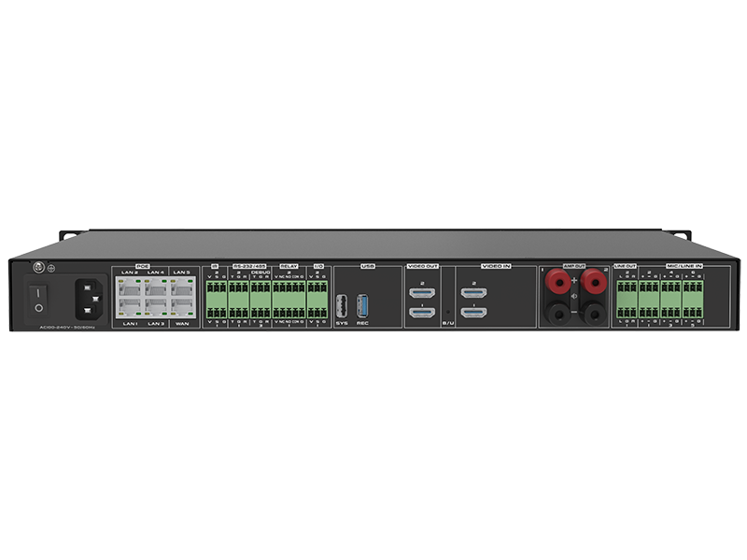Select the VIDEO OUT 1 HDMI port
747x560 pixels.
click(422, 312)
